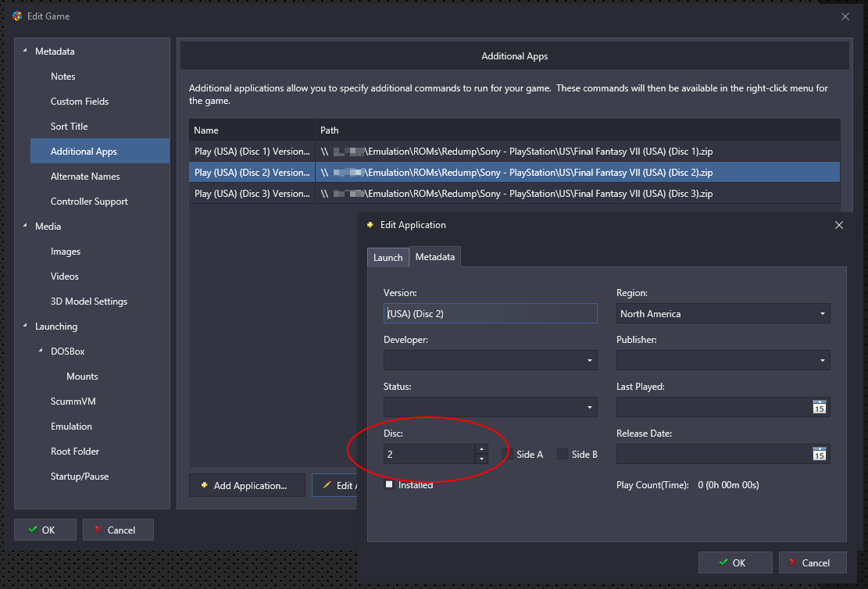Collapse the Metadata tree section
Screen dimensions: 868x589
click(x=25, y=51)
